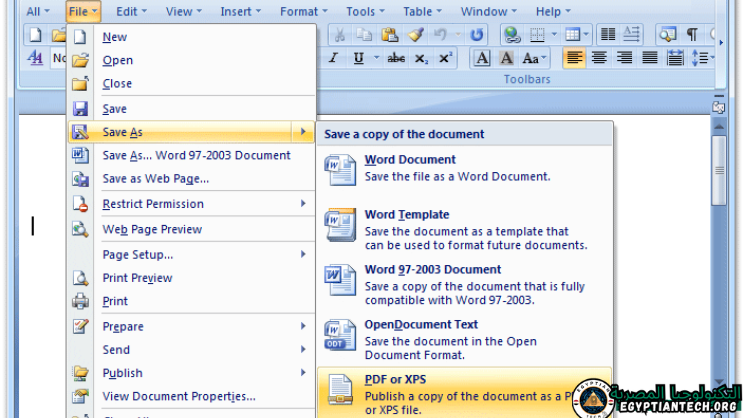Screen dimensions: 743x418
Task: Toggle Align Text Left
Action: (574, 58)
